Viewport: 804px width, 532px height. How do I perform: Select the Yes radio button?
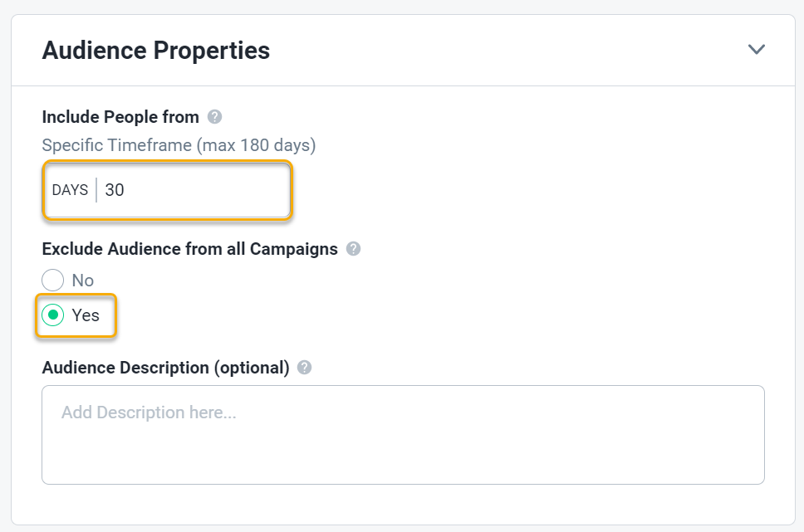[53, 315]
